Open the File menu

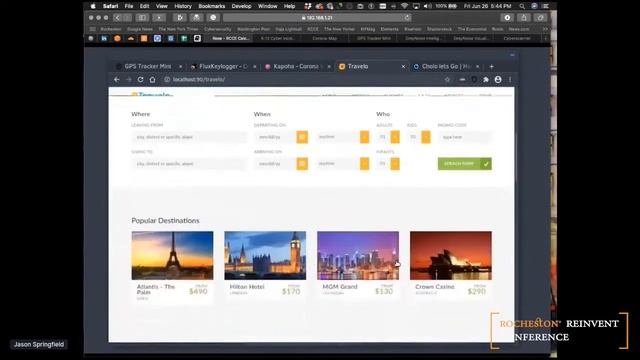coord(129,6)
